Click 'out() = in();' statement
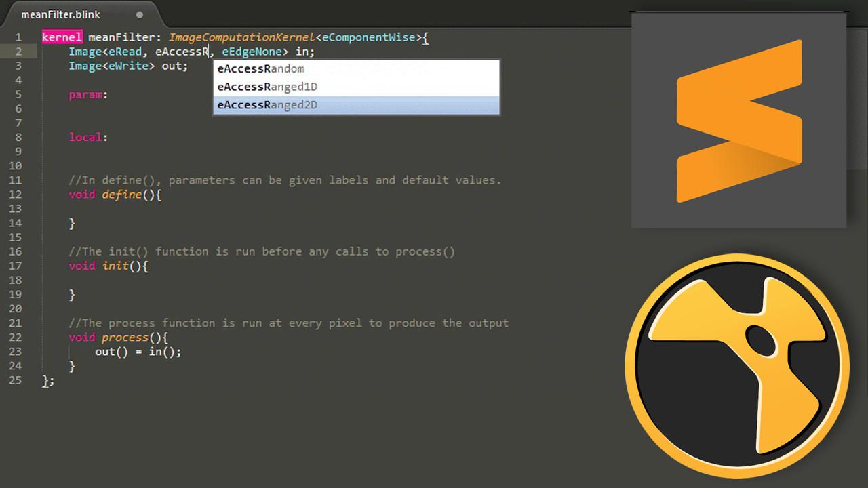 coord(138,352)
